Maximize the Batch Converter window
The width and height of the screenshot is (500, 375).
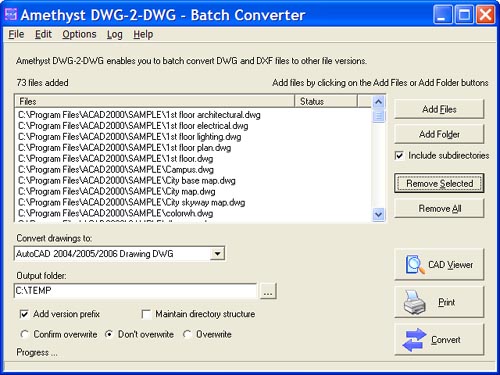pyautogui.click(x=464, y=15)
